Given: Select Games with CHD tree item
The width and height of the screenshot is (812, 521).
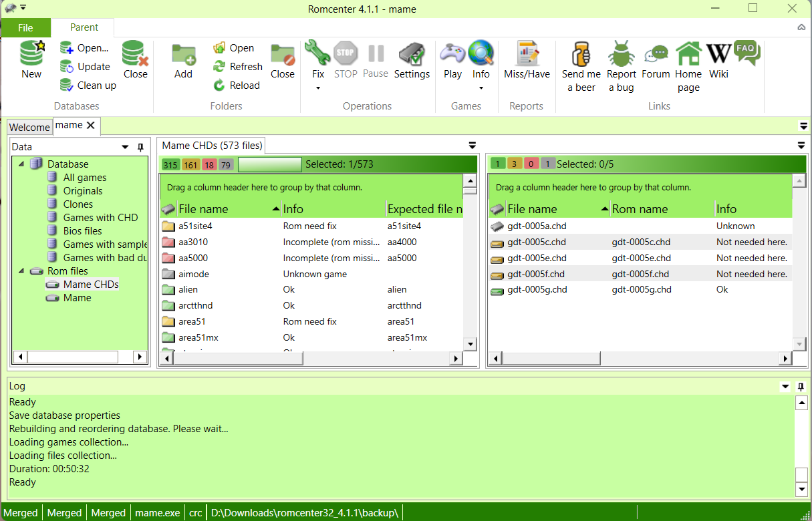Looking at the screenshot, I should [x=100, y=217].
